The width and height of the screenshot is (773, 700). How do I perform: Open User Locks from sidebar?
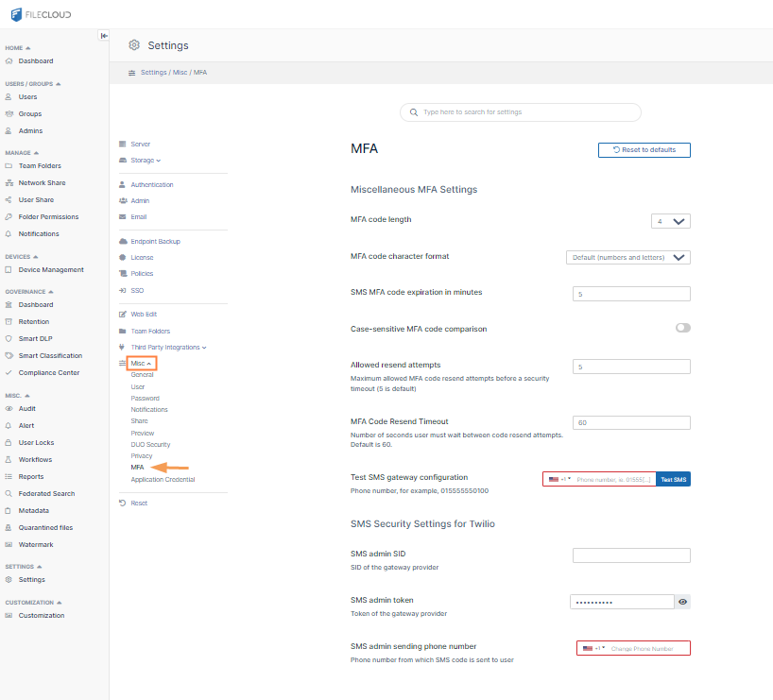pyautogui.click(x=36, y=442)
